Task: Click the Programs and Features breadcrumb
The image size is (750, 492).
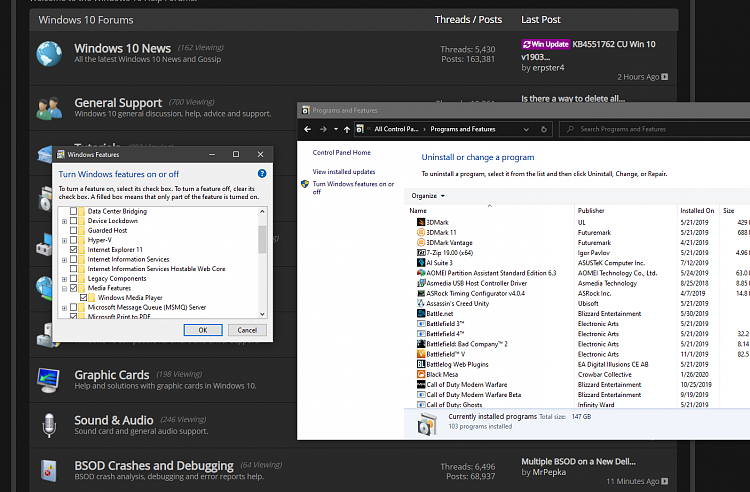Action: [x=463, y=129]
